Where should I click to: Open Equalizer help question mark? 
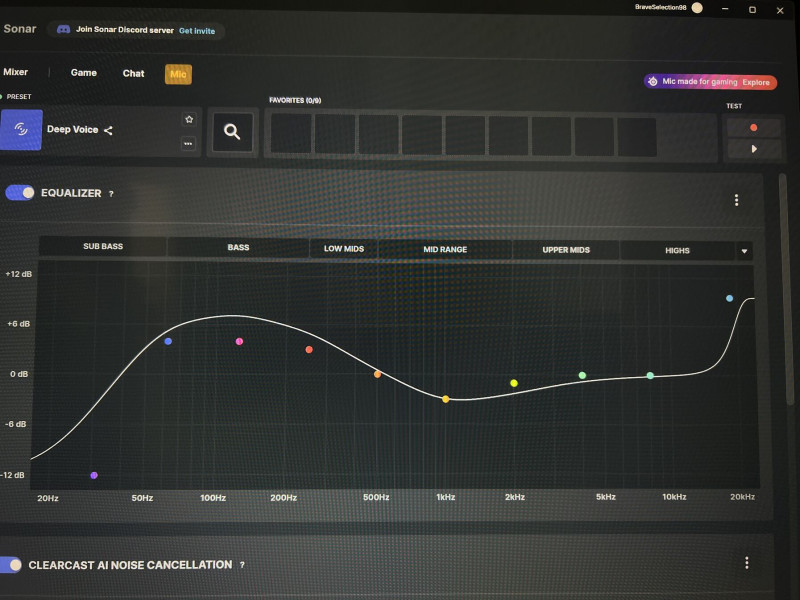click(111, 194)
